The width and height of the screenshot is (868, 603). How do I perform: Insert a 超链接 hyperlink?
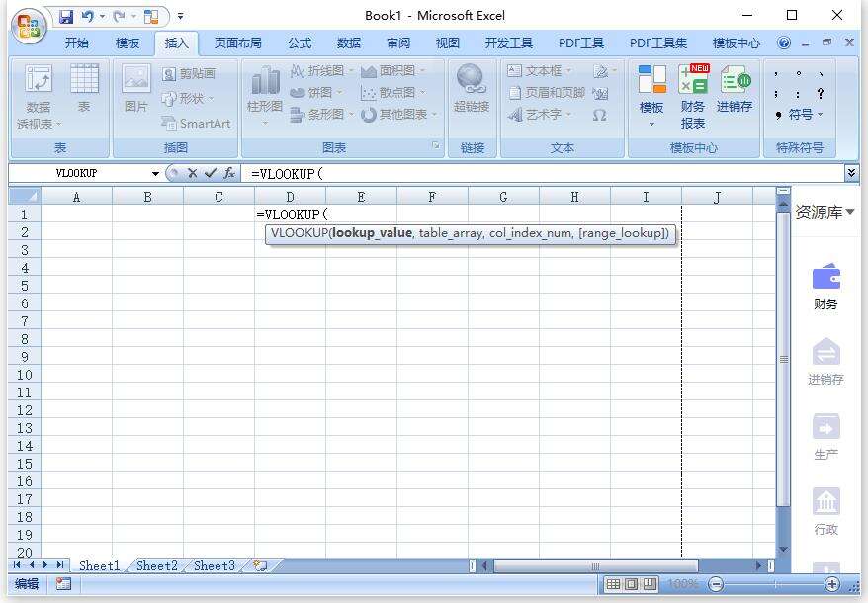[x=472, y=89]
